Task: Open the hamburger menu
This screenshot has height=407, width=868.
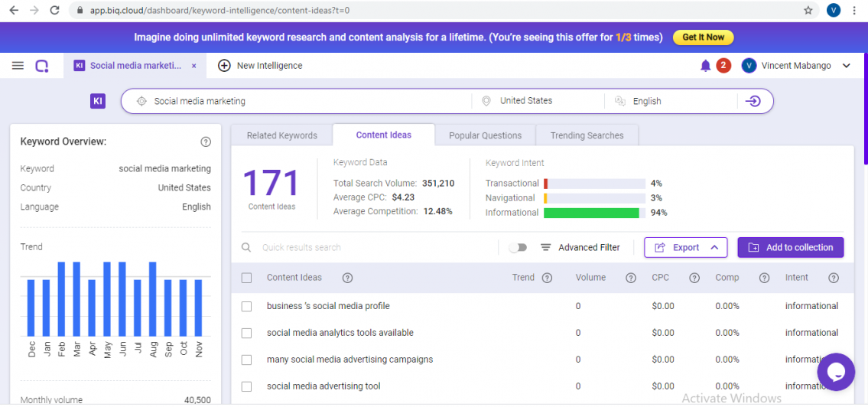Action: click(x=18, y=65)
